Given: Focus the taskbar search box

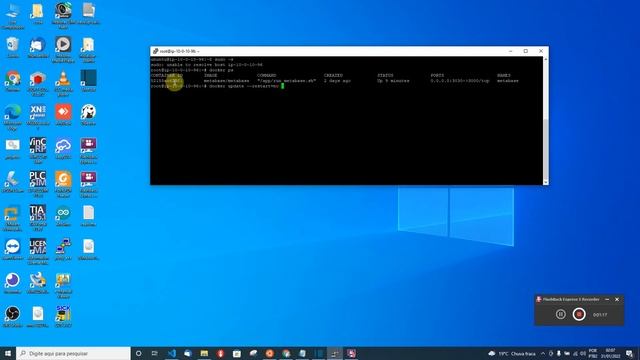Looking at the screenshot, I should click(x=73, y=353).
